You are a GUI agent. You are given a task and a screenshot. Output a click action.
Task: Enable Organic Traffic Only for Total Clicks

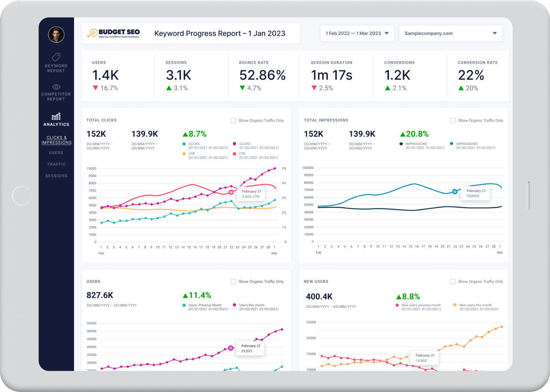tap(234, 121)
